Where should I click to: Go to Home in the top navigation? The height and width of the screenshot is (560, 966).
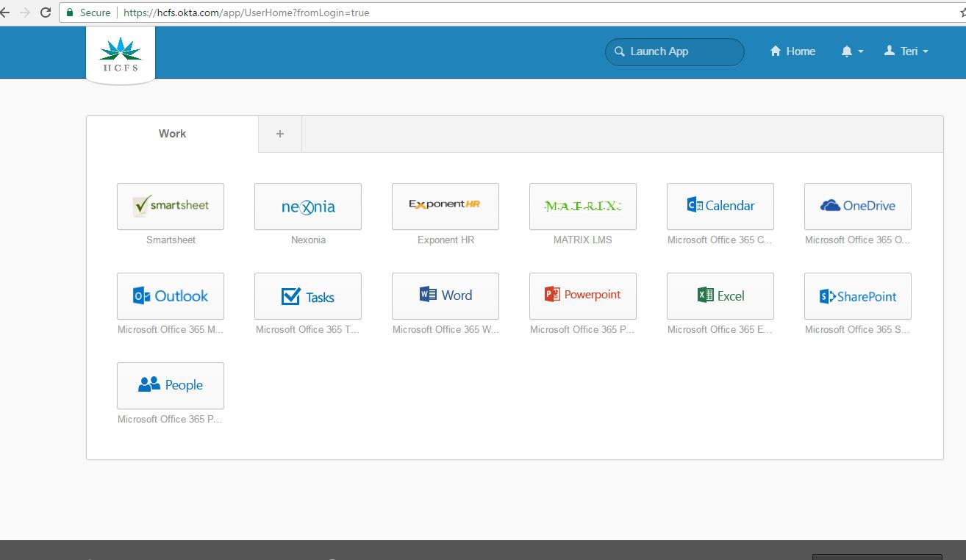[x=793, y=51]
